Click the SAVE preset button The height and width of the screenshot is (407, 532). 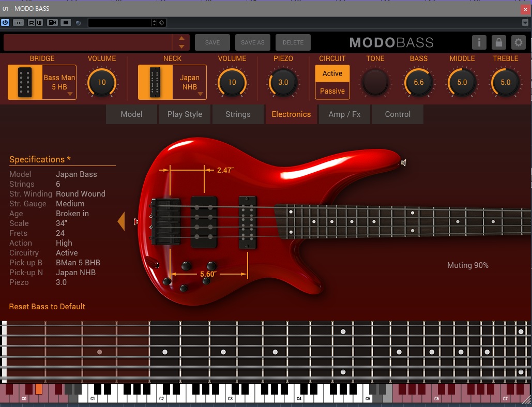(212, 42)
